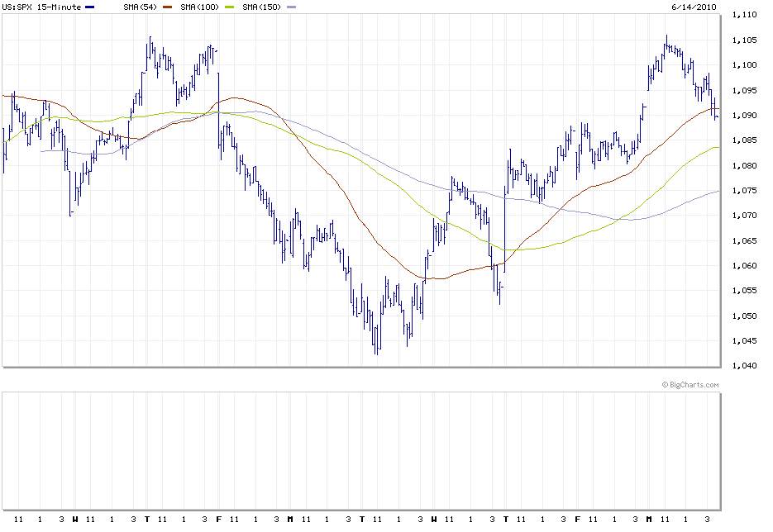Click the 1,110 price axis label
This screenshot has width=773, height=532.
pos(744,15)
